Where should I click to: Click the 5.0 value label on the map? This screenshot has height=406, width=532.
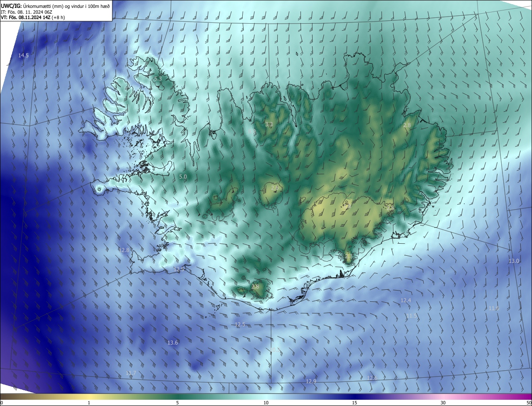[183, 177]
